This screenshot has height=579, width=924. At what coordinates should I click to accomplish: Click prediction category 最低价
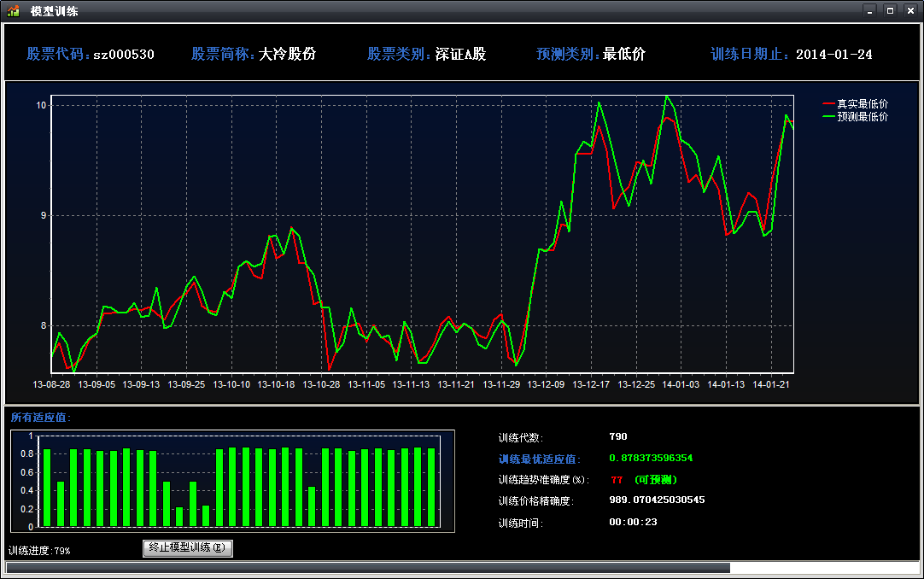point(624,54)
